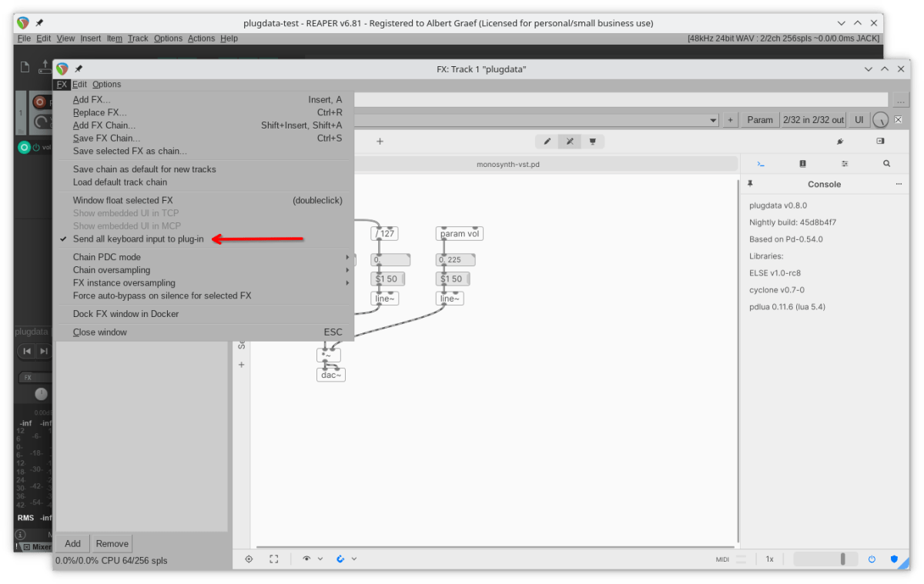Click the record arm button on track 1

coord(39,102)
